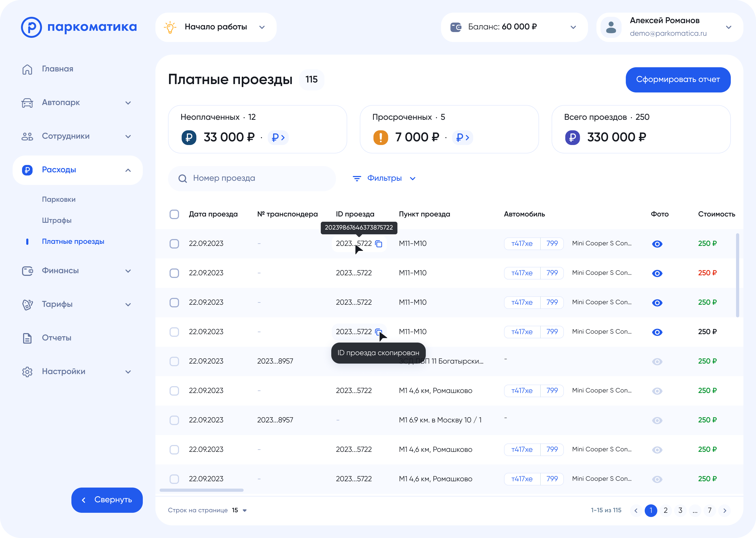The height and width of the screenshot is (538, 756).
Task: Open the Строк на странице dropdown
Action: point(240,510)
